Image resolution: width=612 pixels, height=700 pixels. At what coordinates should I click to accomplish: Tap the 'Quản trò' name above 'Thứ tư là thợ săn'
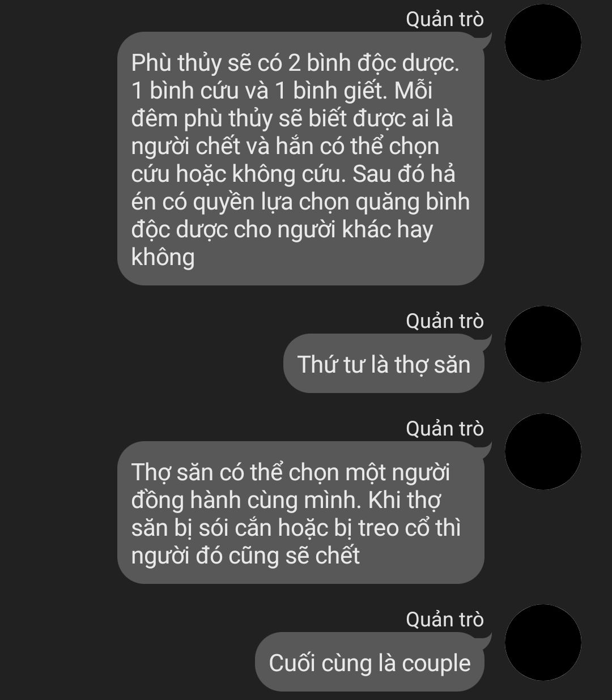[445, 321]
